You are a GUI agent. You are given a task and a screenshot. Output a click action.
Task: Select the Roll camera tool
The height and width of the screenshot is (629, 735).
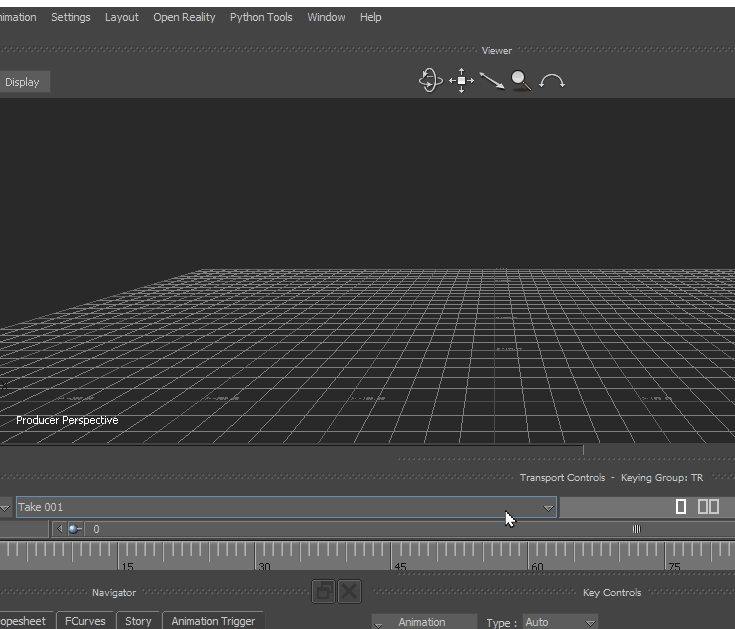(x=552, y=81)
